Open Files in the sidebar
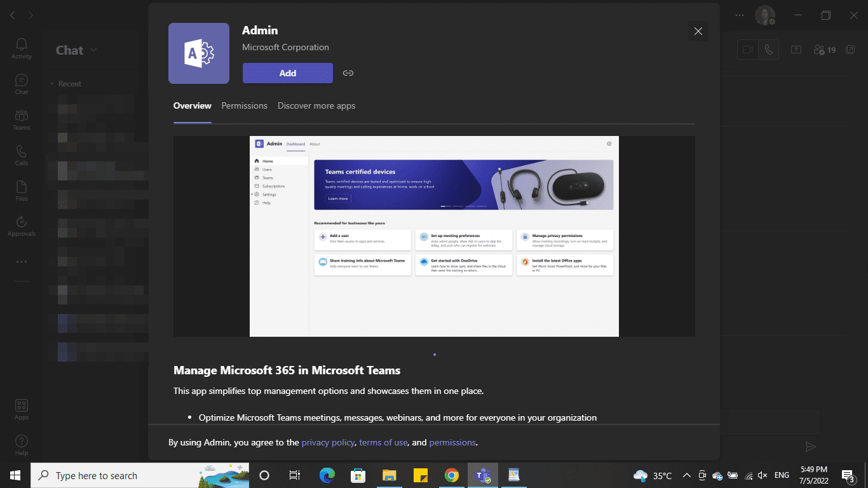The image size is (868, 488). (x=21, y=191)
